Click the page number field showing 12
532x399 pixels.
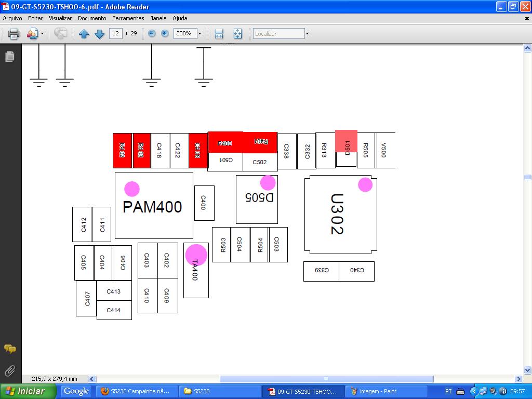[x=116, y=33]
